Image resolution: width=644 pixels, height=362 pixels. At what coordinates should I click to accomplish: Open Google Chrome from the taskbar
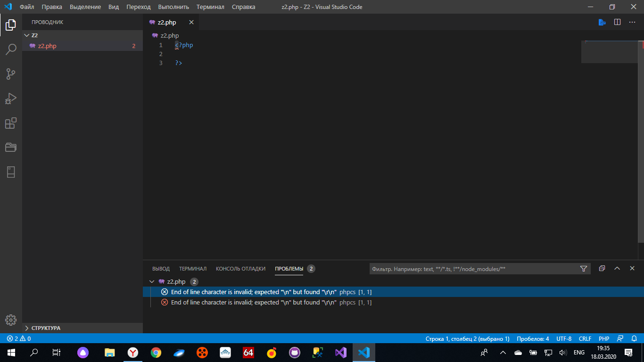(156, 352)
